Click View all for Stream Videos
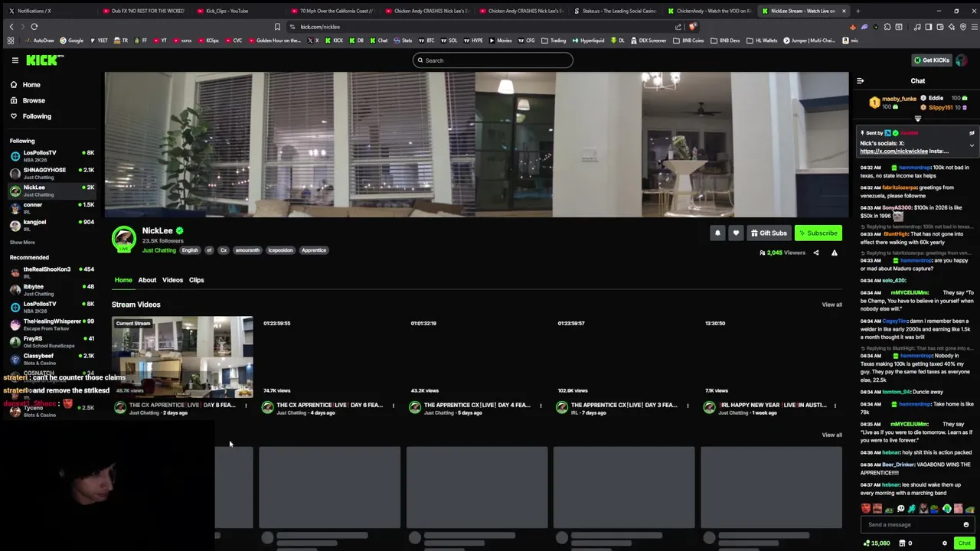The image size is (980, 551). click(831, 305)
